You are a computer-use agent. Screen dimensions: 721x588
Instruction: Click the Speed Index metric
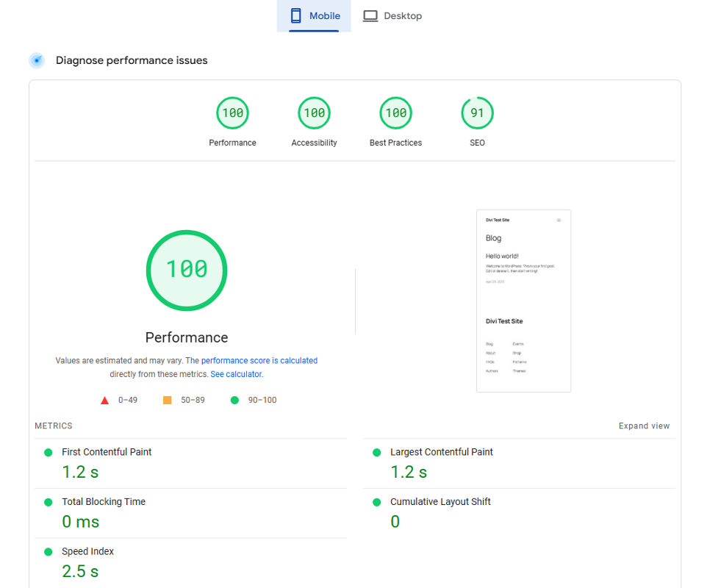click(x=87, y=551)
